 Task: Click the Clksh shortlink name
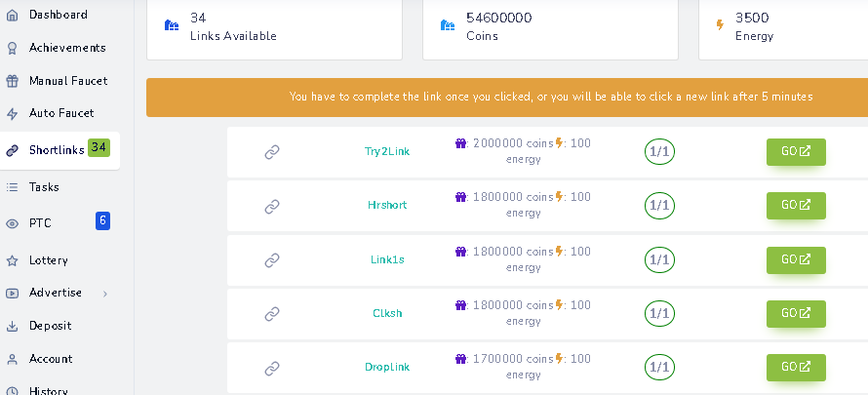[x=386, y=314]
